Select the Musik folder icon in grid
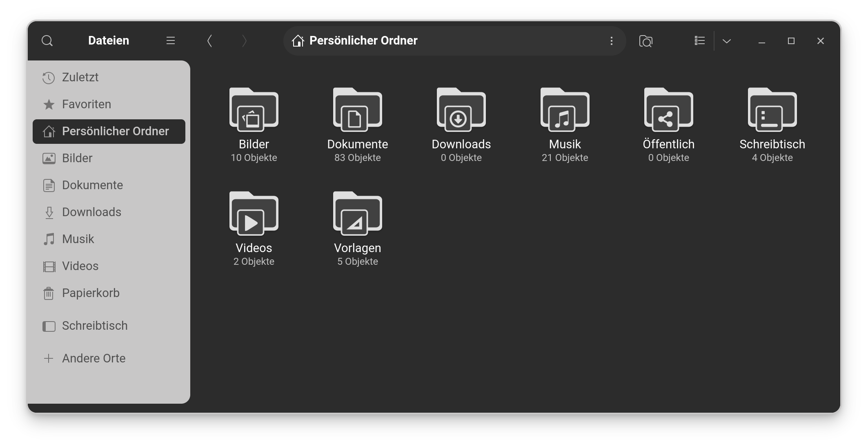This screenshot has height=447, width=868. point(565,110)
